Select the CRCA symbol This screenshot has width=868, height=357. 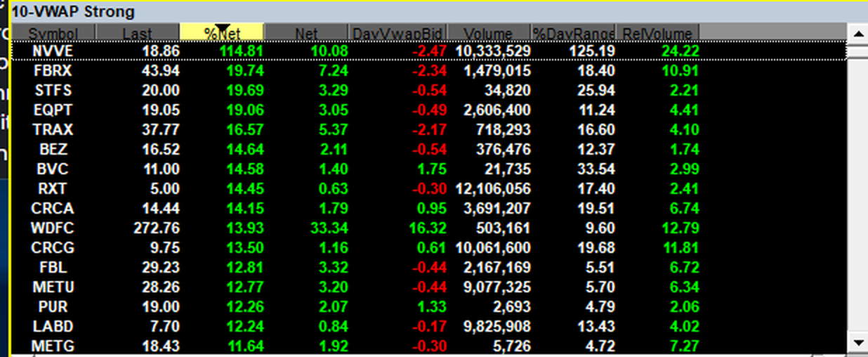53,208
